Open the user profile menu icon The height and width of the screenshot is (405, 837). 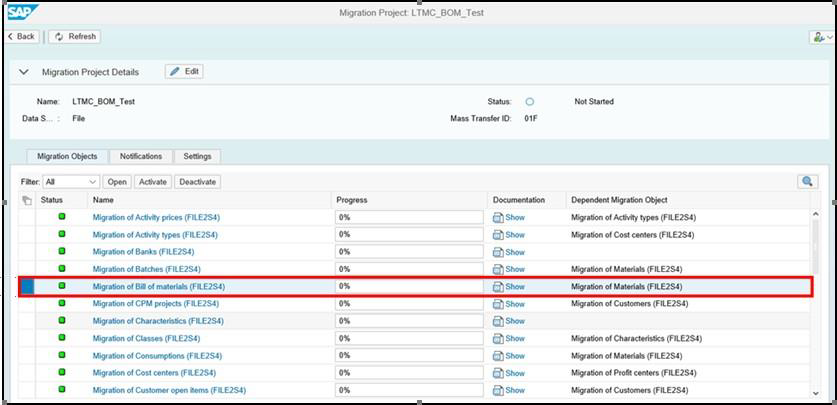tap(820, 37)
